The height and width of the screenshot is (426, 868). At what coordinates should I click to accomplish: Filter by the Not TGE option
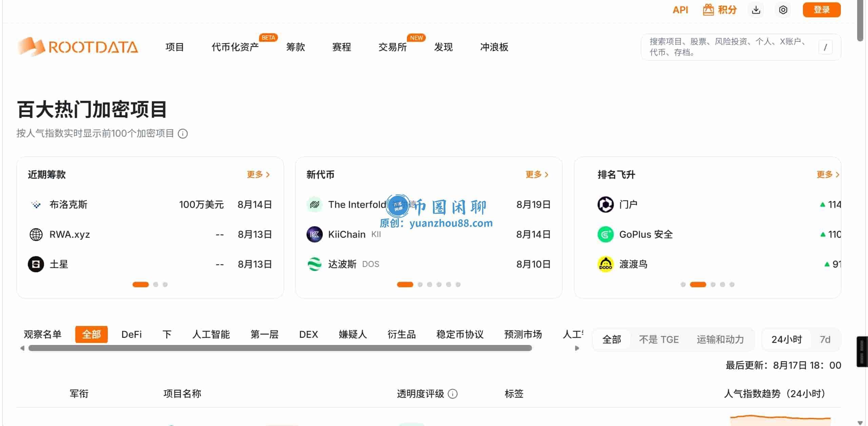(659, 340)
